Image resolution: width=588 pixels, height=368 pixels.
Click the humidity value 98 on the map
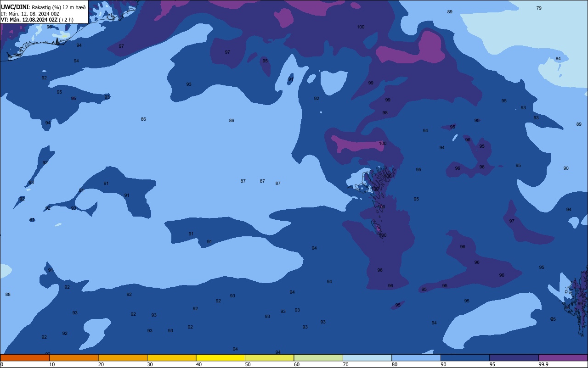pyautogui.click(x=385, y=112)
